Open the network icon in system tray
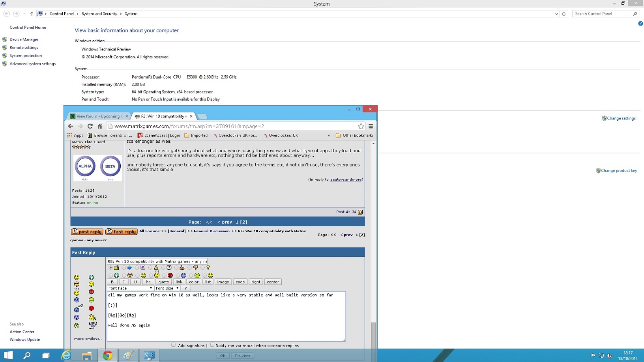This screenshot has width=644, height=362. [x=601, y=356]
